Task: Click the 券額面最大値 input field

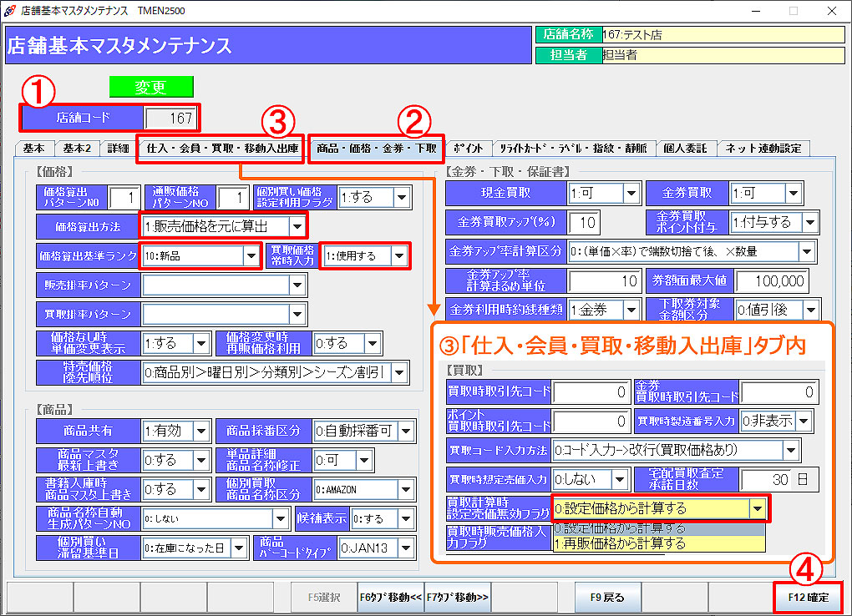Action: click(772, 281)
